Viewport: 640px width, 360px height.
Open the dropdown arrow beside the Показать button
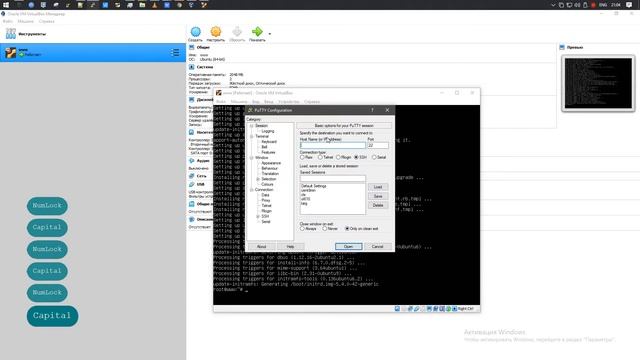[270, 34]
